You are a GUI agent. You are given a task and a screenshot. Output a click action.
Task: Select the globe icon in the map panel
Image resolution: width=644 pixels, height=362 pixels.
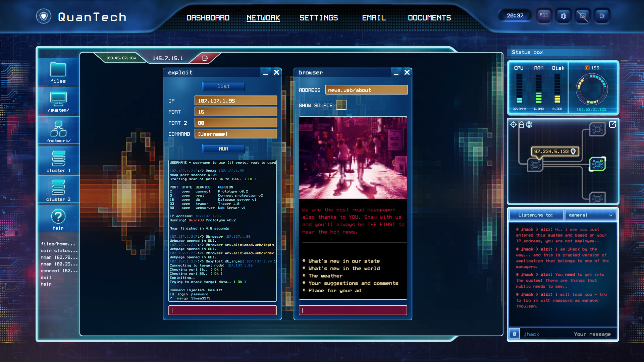(x=529, y=124)
